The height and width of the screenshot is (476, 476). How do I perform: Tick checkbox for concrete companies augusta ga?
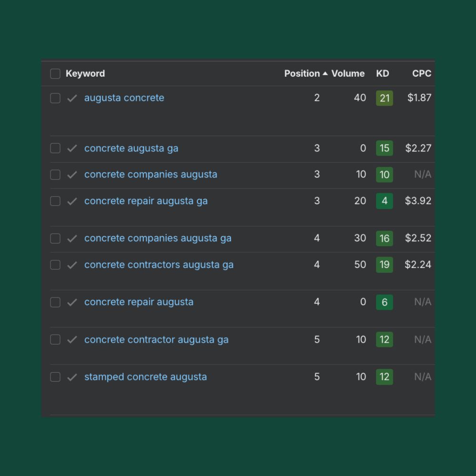[55, 238]
